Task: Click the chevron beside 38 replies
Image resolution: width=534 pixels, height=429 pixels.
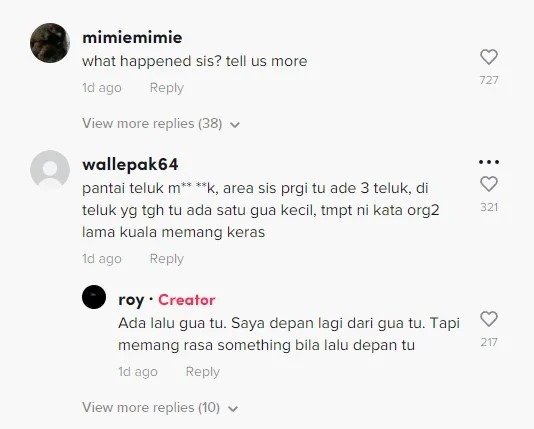Action: [x=235, y=125]
